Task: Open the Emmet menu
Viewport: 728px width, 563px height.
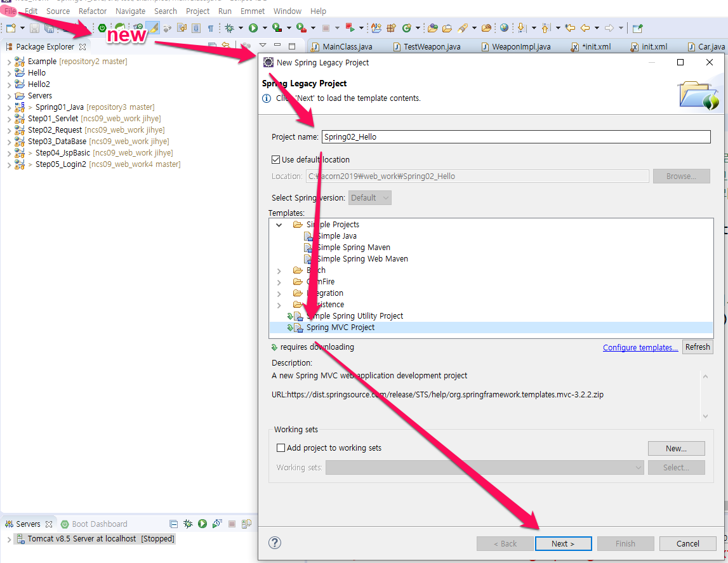Action: 253,11
